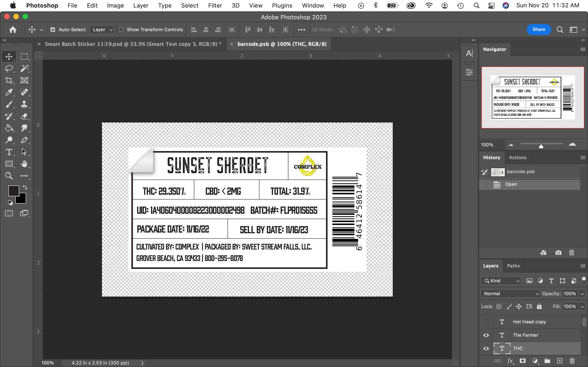Switch to the Smart Batch Sticker document tab
Viewport: 588px width, 367px height.
click(133, 44)
